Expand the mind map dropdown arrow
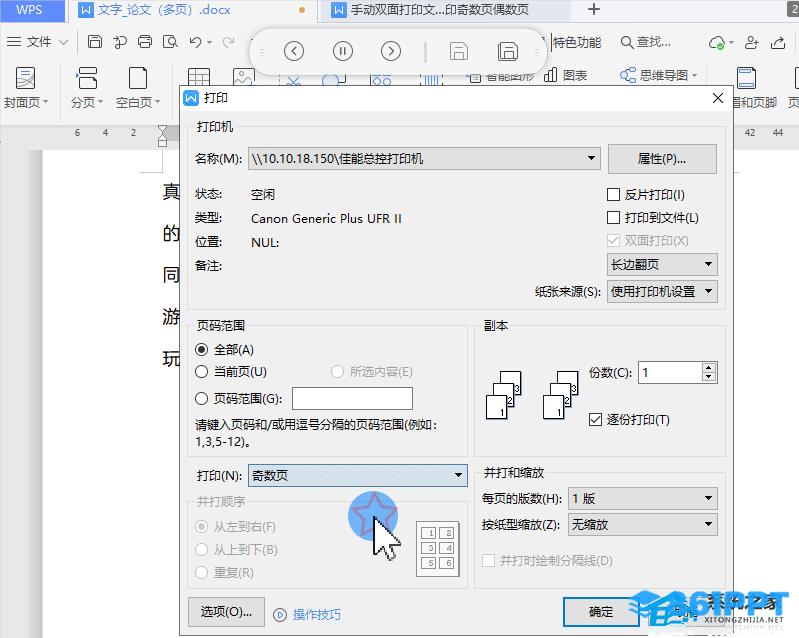 click(x=694, y=75)
